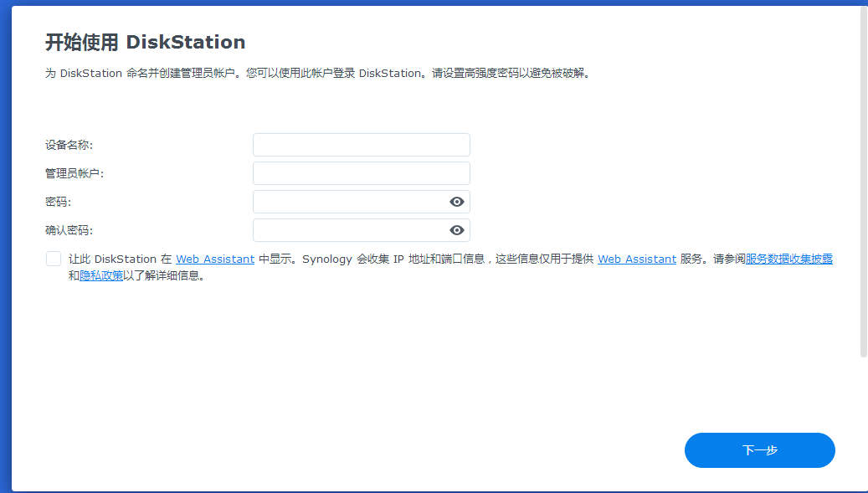Click the 设备名称 label
Viewport: 868px width, 493px height.
click(69, 145)
